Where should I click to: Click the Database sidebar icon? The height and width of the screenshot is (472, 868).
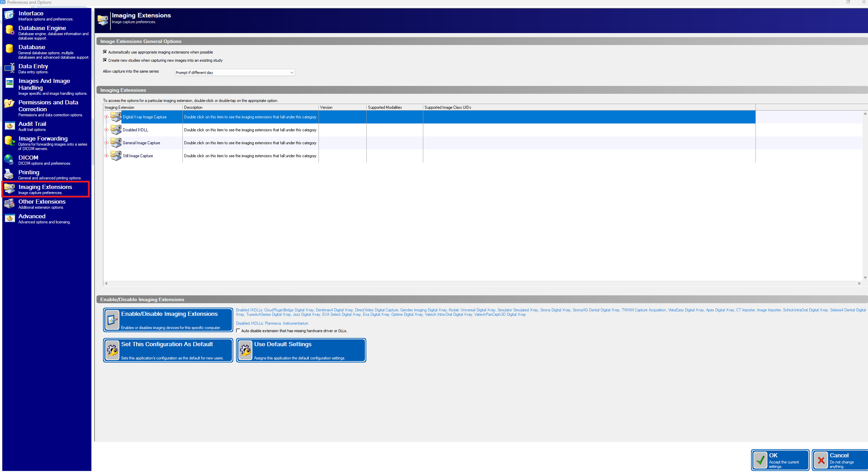pos(9,49)
